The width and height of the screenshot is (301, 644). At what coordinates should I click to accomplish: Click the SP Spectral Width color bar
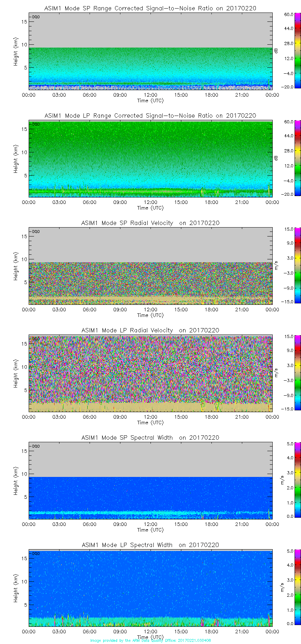pyautogui.click(x=288, y=480)
